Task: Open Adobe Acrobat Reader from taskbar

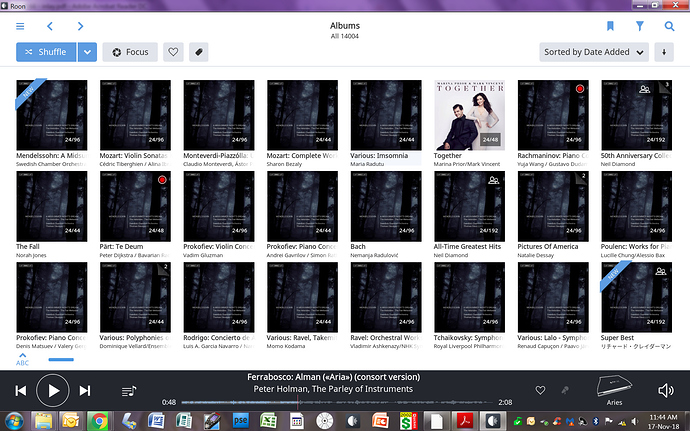Action: click(x=465, y=421)
